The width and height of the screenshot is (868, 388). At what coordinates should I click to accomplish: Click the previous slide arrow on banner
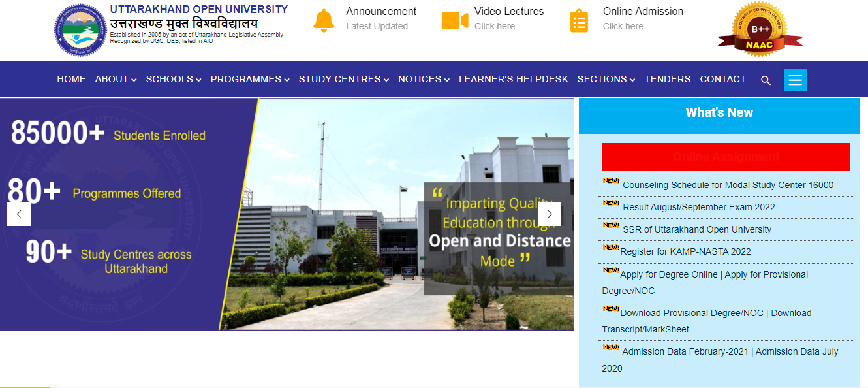pos(19,214)
